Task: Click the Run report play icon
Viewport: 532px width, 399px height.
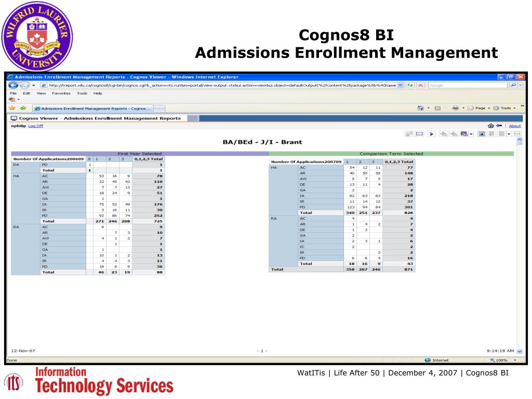Action: 431,134
